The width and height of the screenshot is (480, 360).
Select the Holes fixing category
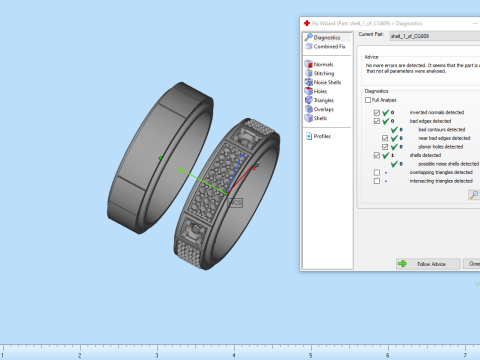(x=320, y=91)
